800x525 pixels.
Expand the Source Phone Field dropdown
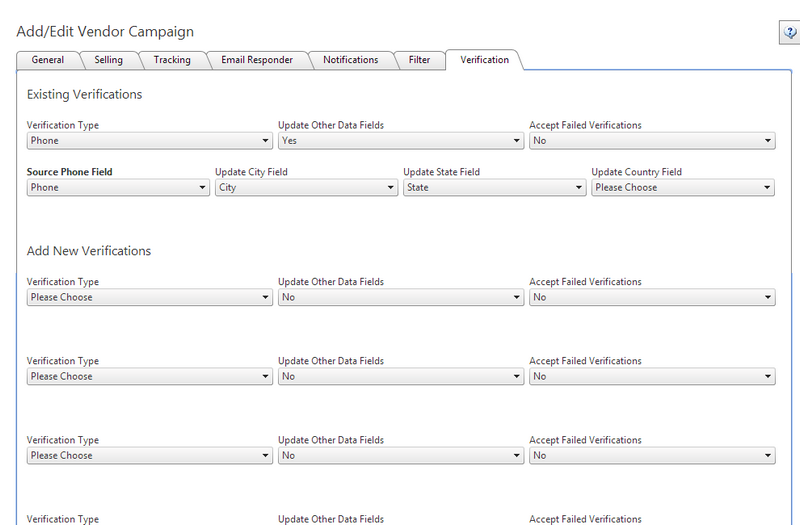118,188
